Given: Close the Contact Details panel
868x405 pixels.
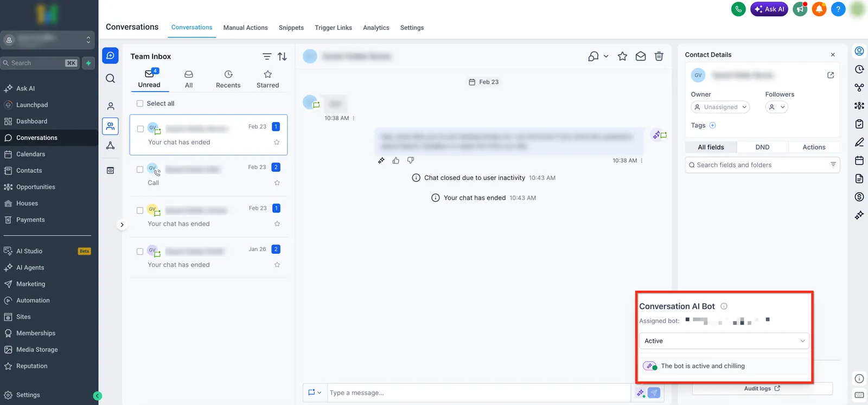Looking at the screenshot, I should coord(833,55).
